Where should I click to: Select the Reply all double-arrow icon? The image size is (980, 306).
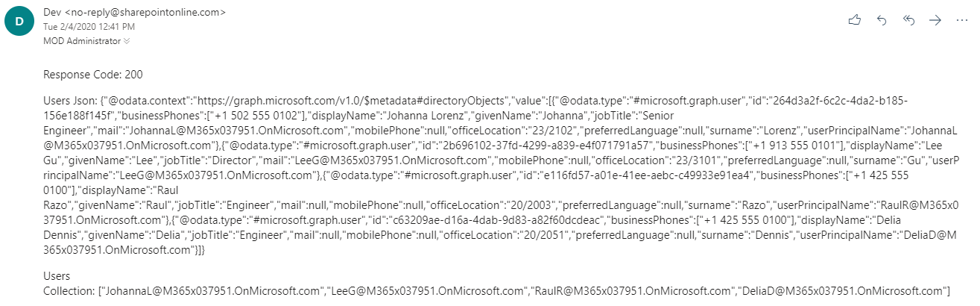point(908,21)
